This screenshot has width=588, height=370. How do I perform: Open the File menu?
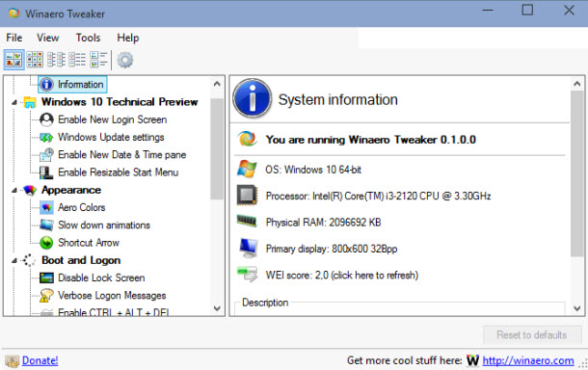pos(14,38)
